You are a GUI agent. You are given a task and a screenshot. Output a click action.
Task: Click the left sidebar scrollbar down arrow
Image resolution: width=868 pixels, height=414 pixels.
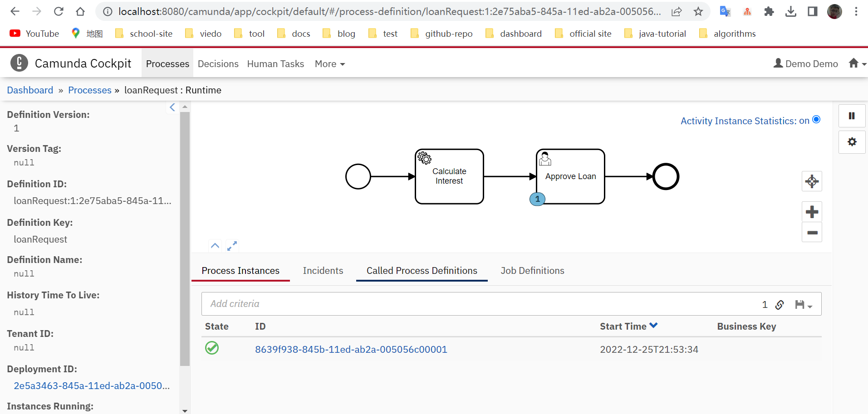click(x=185, y=410)
